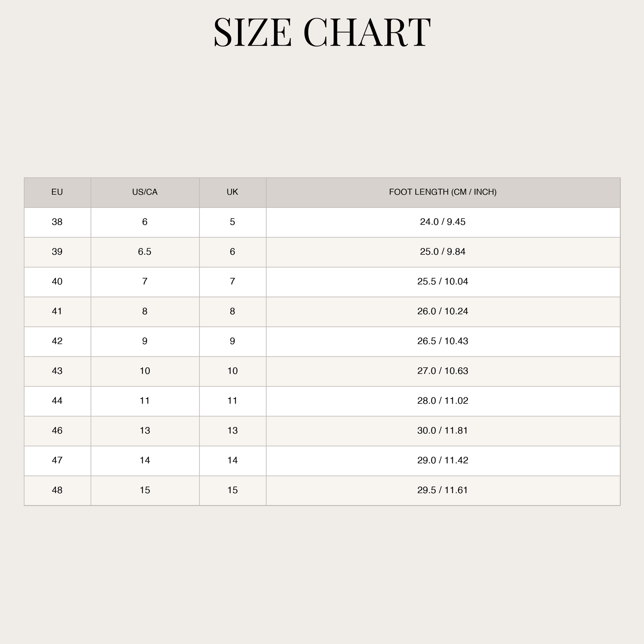Viewport: 644px width, 644px height.
Task: Click EU size 47 cell
Action: coord(57,461)
